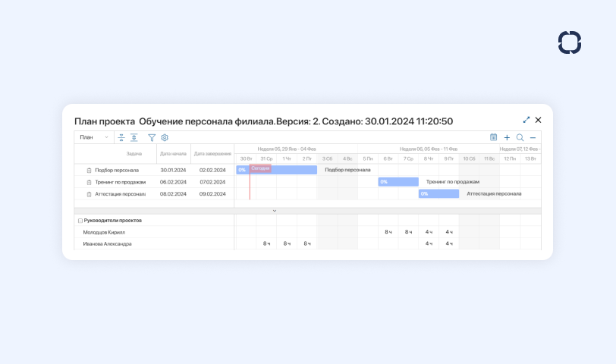The width and height of the screenshot is (616, 364).
Task: Click the 31 Ср day header
Action: 266,159
